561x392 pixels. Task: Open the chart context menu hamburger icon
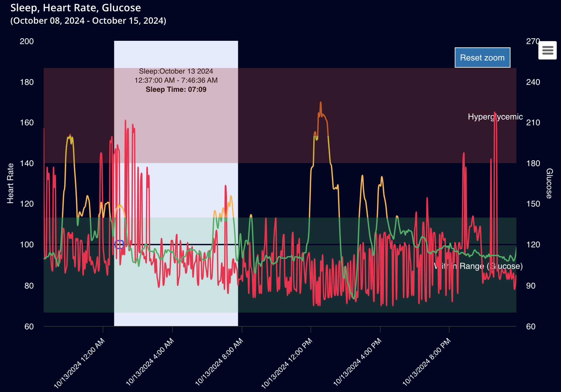point(548,50)
